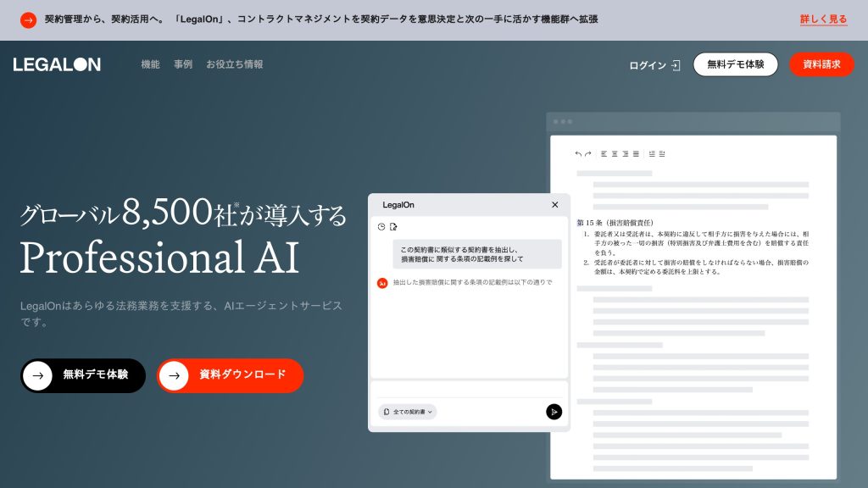The height and width of the screenshot is (488, 868).
Task: Click the グローバル8,500社が導入する heading
Action: pyautogui.click(x=183, y=213)
